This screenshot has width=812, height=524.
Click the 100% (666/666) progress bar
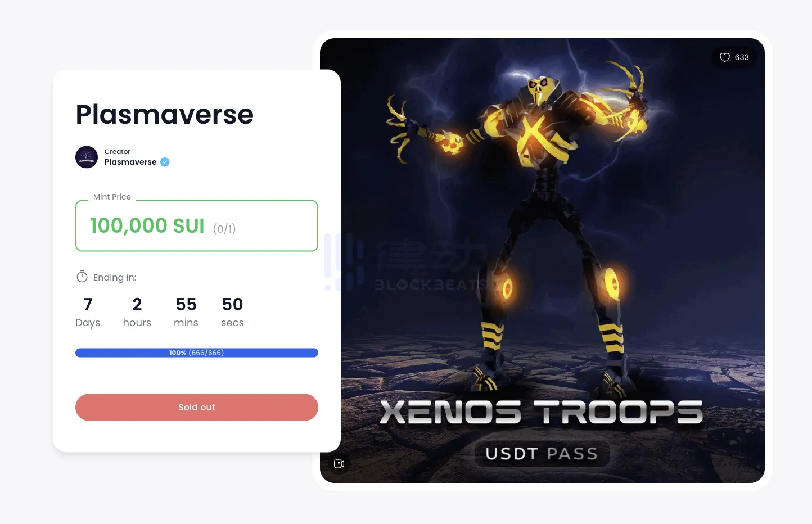197,353
